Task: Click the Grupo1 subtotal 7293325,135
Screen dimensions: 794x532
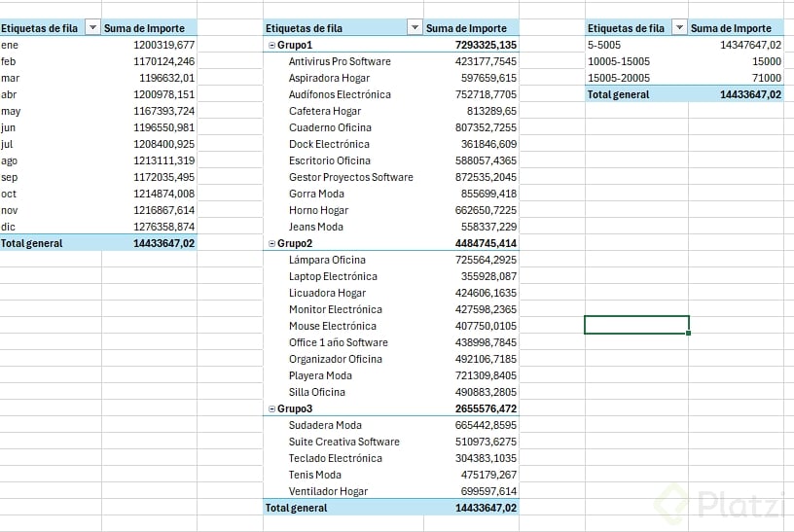Action: coord(486,45)
